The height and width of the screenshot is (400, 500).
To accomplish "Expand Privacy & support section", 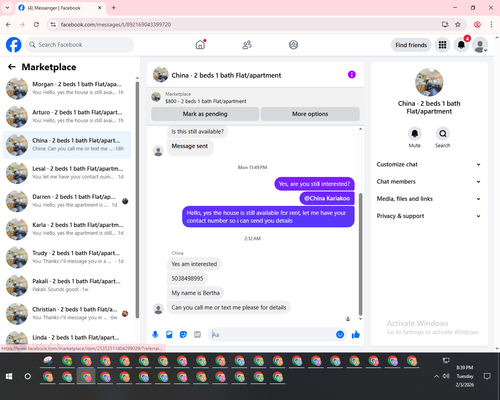I will (429, 216).
